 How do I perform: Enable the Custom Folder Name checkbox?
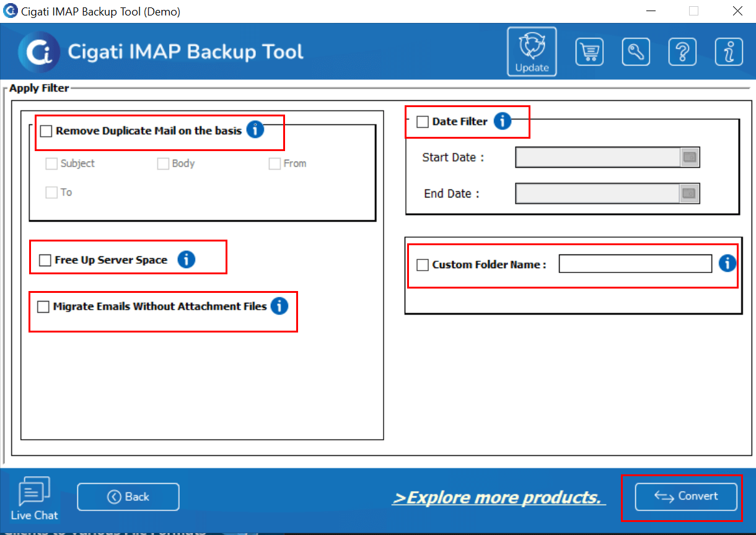coord(423,265)
